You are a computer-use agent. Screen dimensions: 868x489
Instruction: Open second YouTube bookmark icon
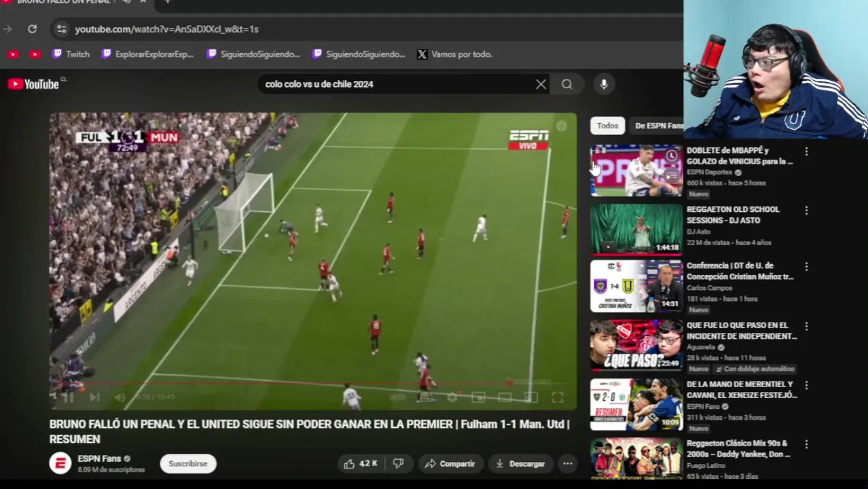coord(35,54)
